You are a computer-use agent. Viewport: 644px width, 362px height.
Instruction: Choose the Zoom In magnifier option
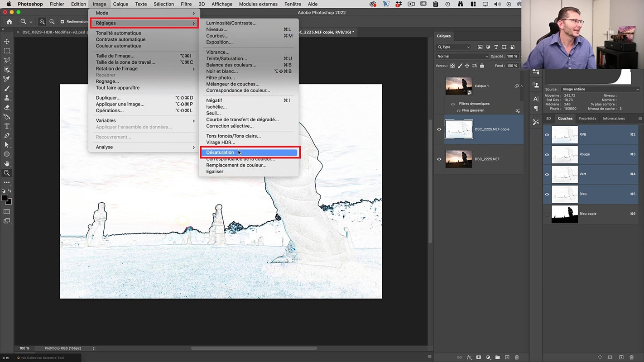[42, 22]
